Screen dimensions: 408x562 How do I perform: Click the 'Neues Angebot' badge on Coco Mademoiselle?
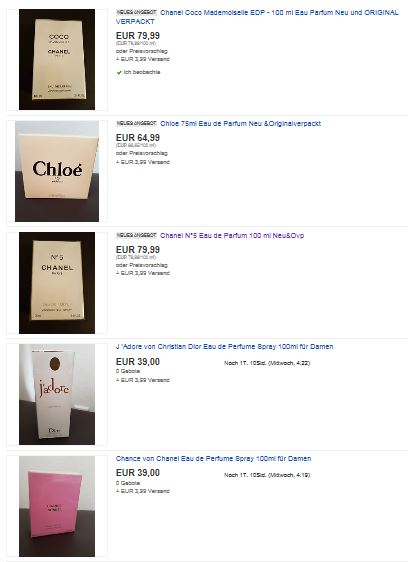click(x=136, y=12)
